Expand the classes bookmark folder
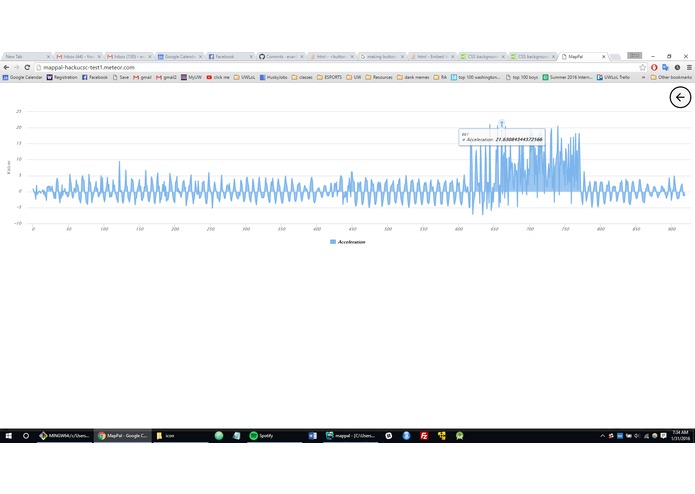The width and height of the screenshot is (695, 494). [302, 77]
